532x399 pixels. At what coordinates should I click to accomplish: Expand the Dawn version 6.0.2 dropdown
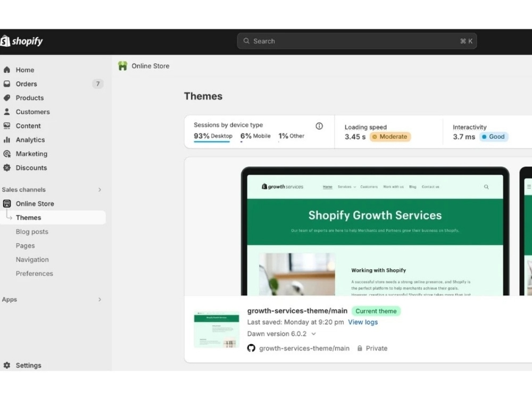coord(281,334)
